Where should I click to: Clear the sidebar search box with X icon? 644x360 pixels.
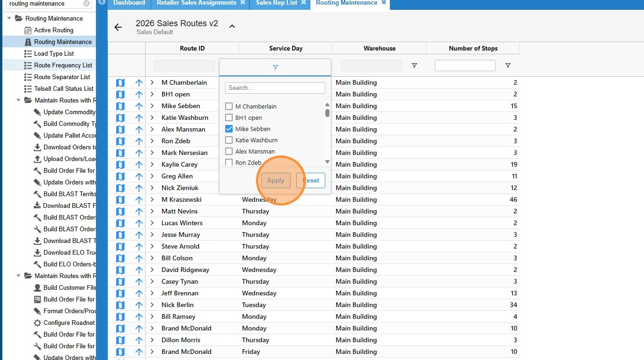tap(87, 4)
